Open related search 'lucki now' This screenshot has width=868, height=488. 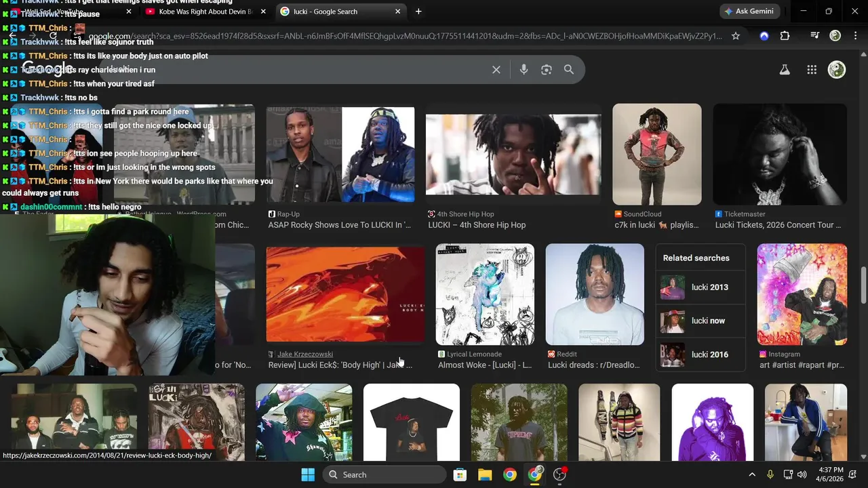tap(701, 321)
